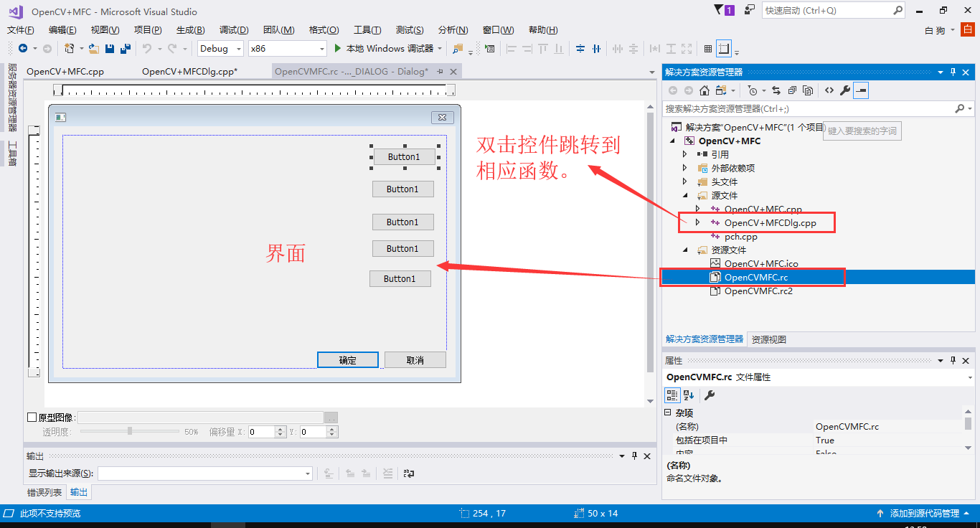Click 添加到源代码管理 in the status bar
Screen dimensions: 980x528
point(924,513)
